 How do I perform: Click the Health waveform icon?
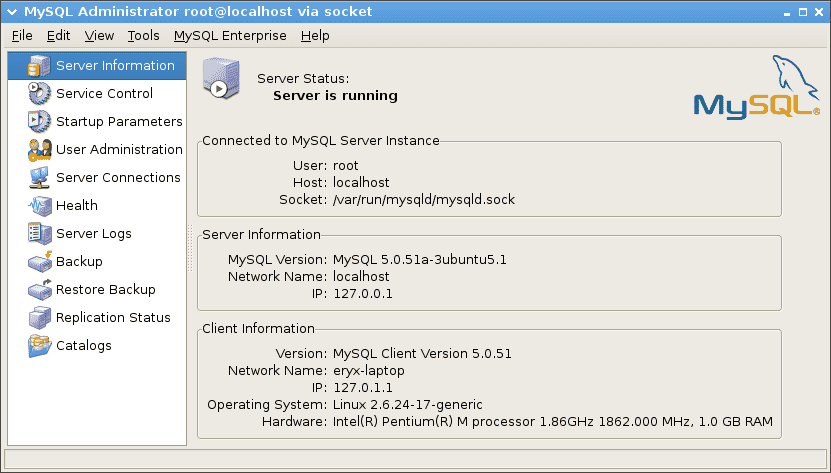39,206
